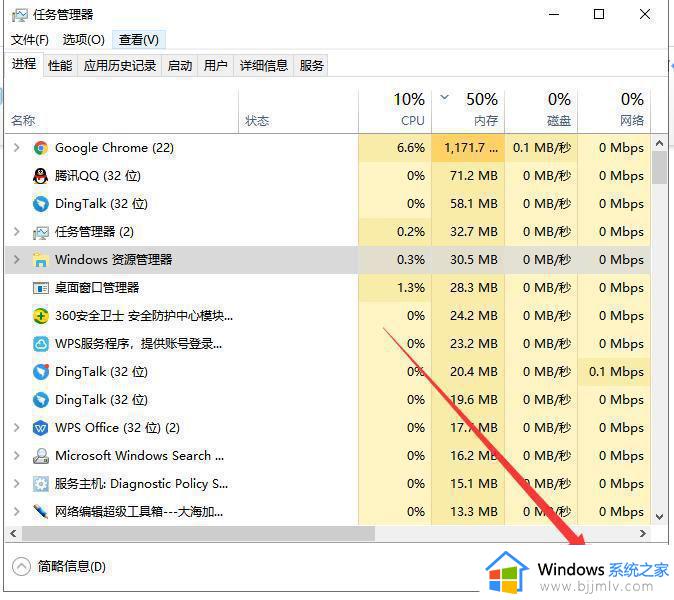
Task: Click the vertical scrollbar thumb
Action: click(x=659, y=168)
